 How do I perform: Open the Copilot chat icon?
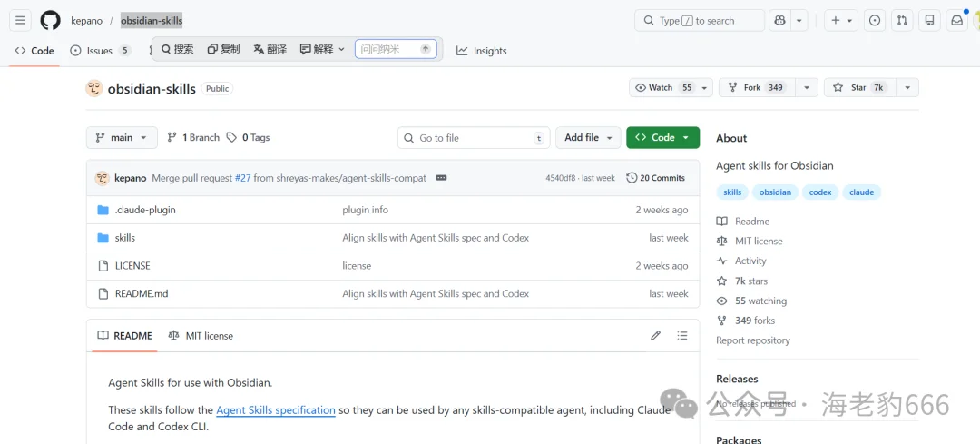[x=779, y=20]
